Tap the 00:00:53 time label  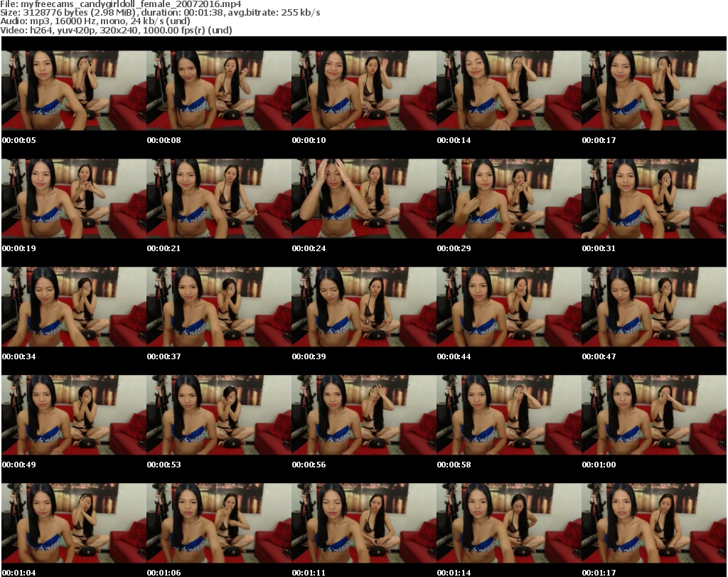coord(164,465)
